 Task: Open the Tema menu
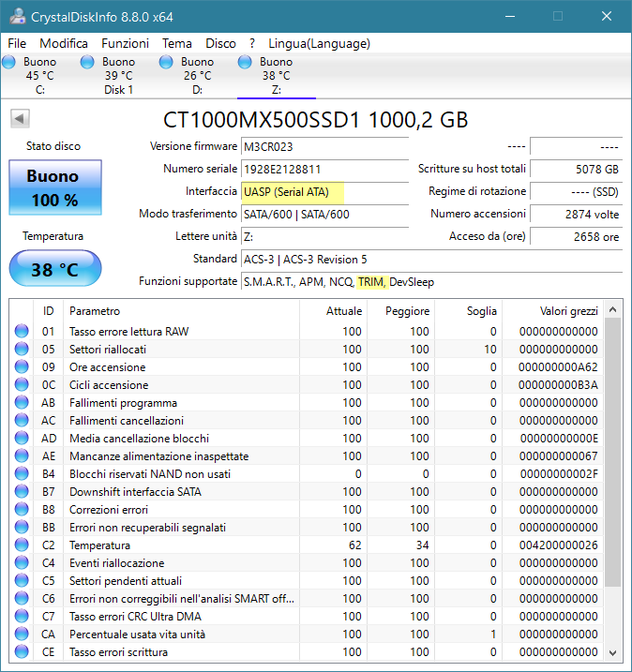tap(176, 43)
